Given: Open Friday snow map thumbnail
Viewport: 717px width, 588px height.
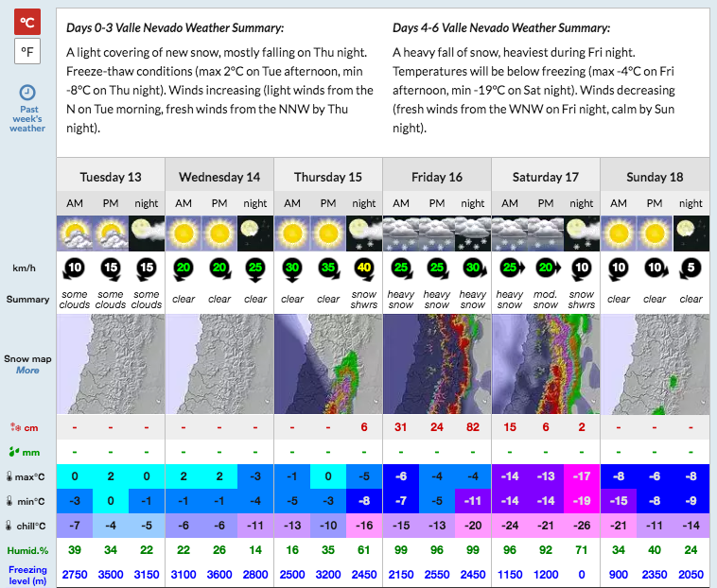Looking at the screenshot, I should pos(437,364).
